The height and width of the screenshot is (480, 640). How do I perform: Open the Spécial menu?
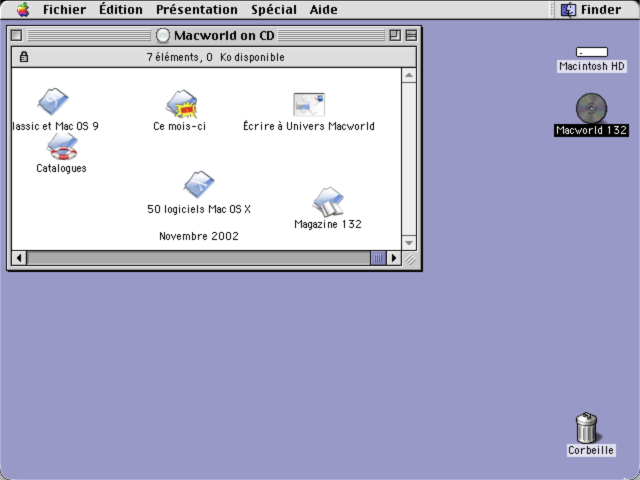pyautogui.click(x=273, y=9)
